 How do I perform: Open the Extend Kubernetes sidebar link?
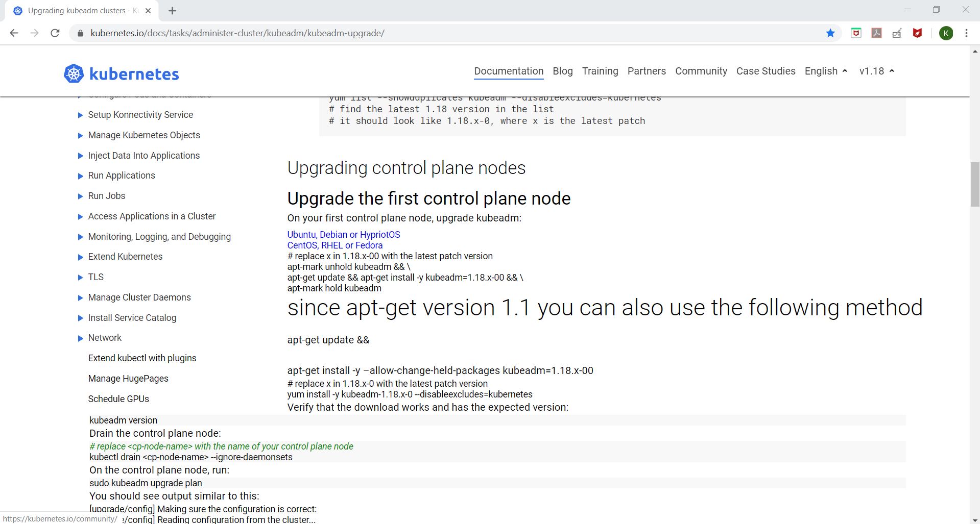[125, 257]
